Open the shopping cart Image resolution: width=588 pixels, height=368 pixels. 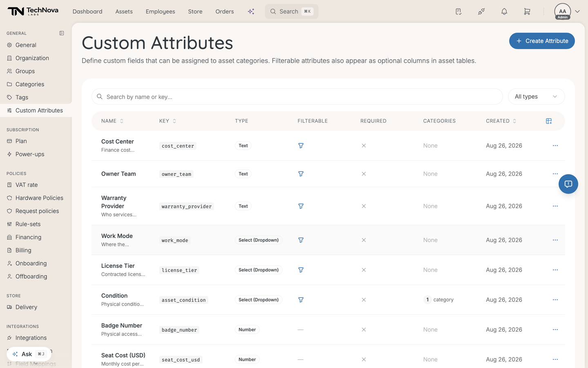[x=527, y=11]
